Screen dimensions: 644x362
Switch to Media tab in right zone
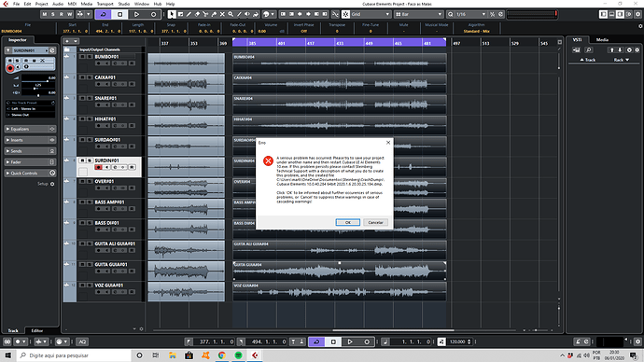(602, 40)
